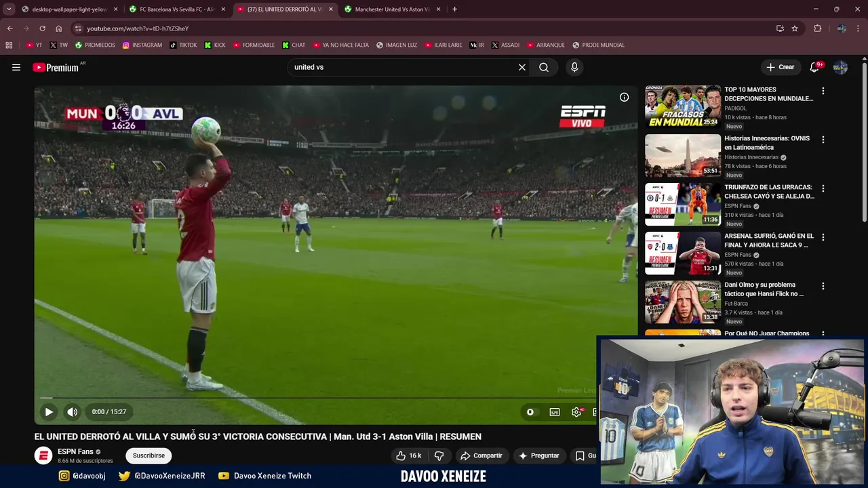Open options for TOP 10 MAYORES video
The image size is (868, 488).
coord(823,91)
